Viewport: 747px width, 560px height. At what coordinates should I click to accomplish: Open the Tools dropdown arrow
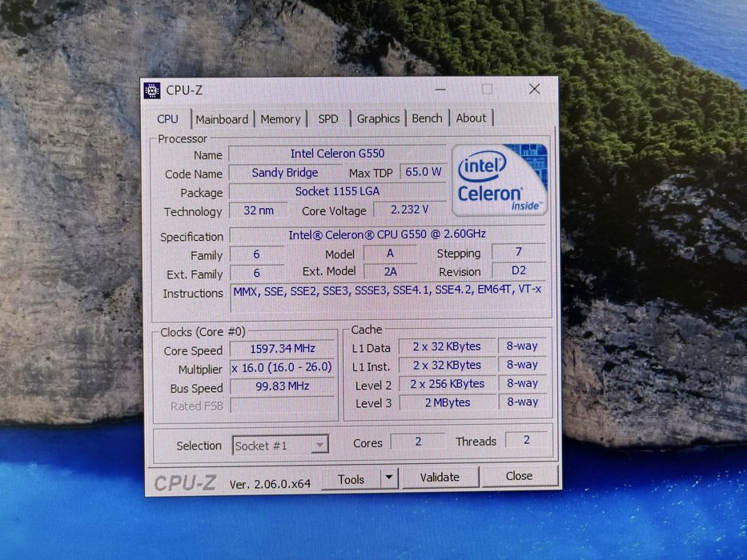[x=389, y=477]
